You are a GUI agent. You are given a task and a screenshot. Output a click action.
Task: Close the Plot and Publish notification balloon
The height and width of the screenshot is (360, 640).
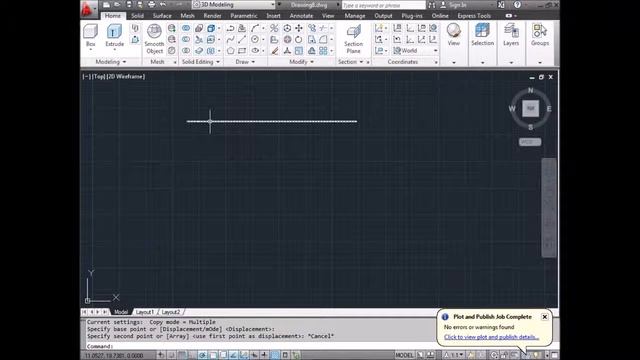click(x=544, y=317)
